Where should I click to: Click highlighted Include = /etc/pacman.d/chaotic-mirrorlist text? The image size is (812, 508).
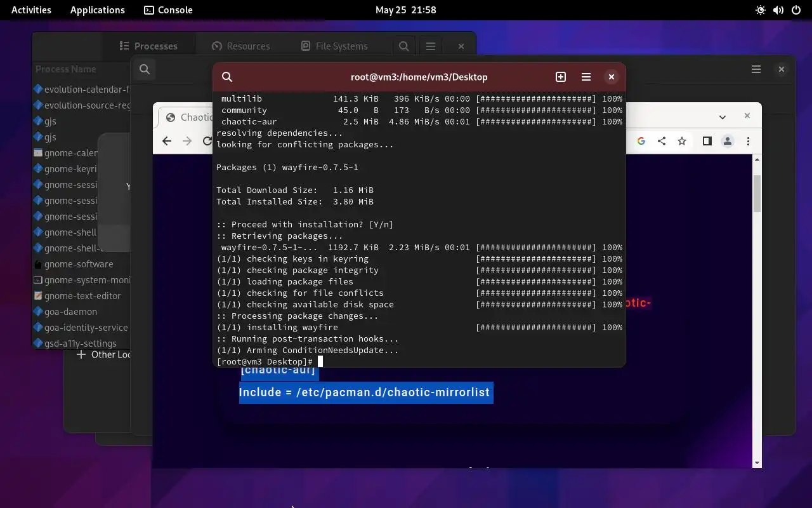365,392
